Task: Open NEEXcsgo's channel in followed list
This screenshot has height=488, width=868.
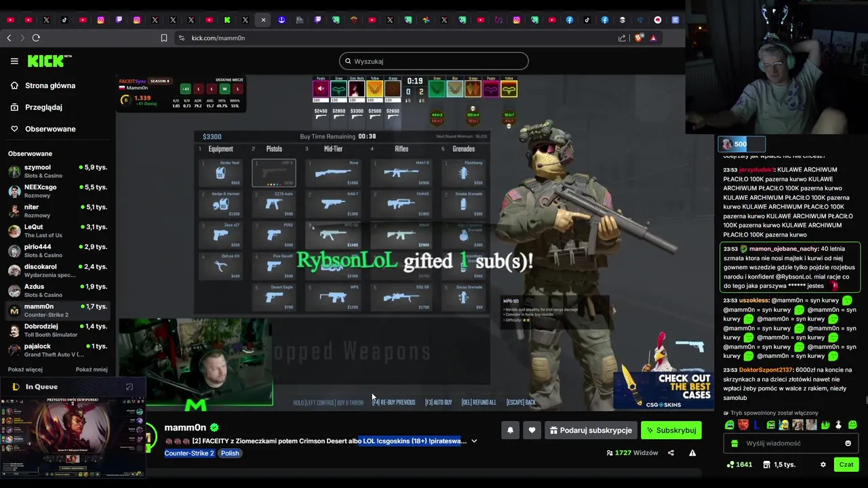Action: tap(58, 190)
